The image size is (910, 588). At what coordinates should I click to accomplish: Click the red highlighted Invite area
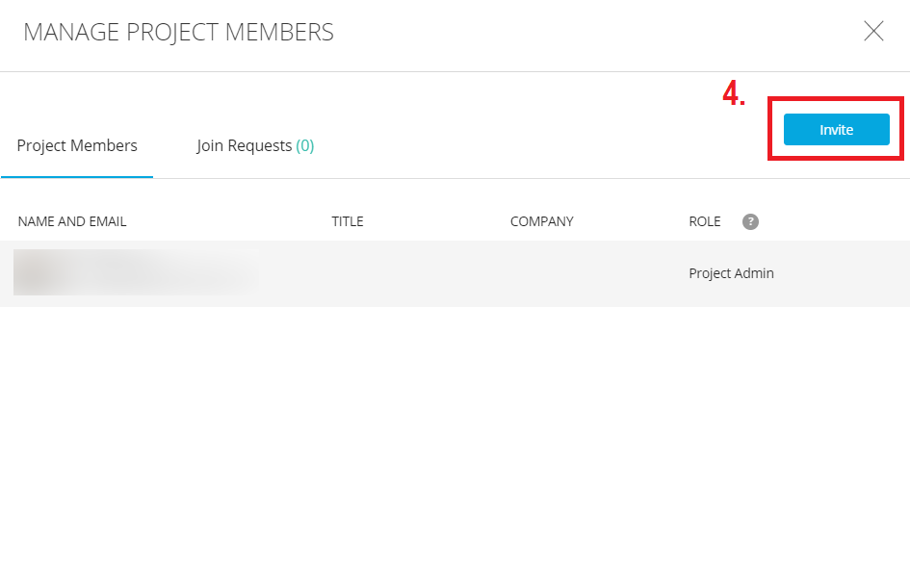tap(835, 127)
